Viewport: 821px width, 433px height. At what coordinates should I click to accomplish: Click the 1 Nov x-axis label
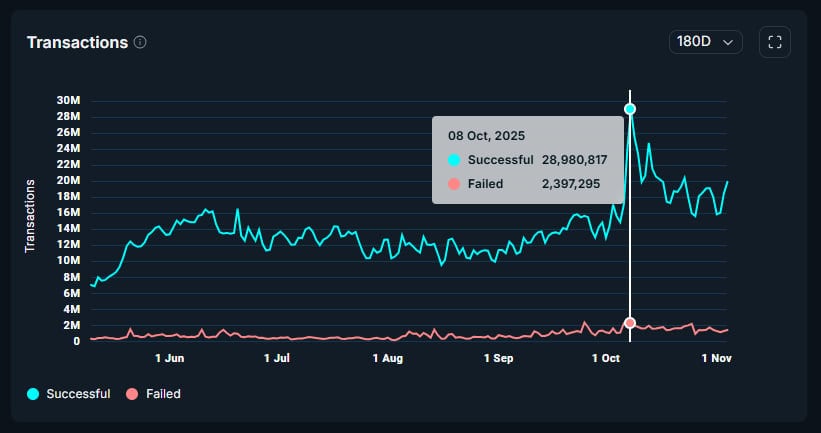point(716,357)
